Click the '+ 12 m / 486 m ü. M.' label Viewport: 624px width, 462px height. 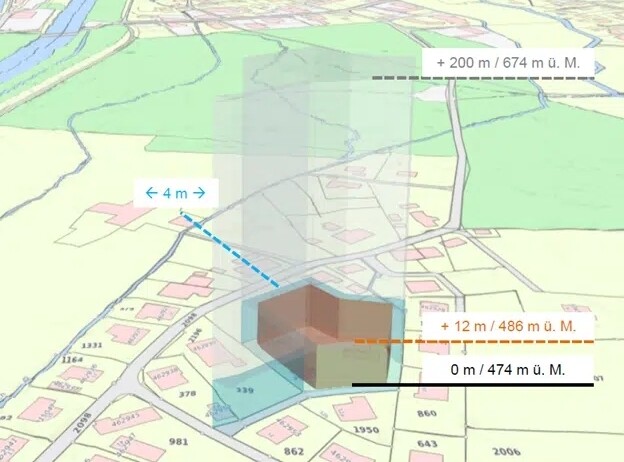pos(507,326)
